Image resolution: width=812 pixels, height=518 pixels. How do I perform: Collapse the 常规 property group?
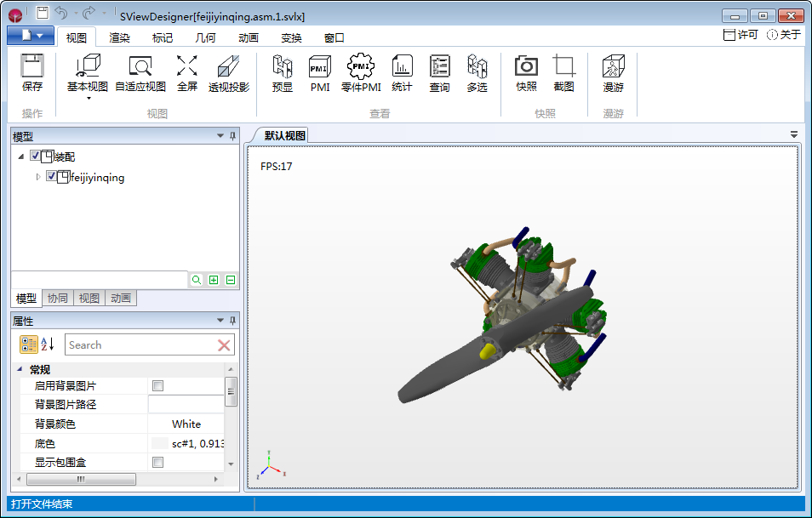point(20,369)
